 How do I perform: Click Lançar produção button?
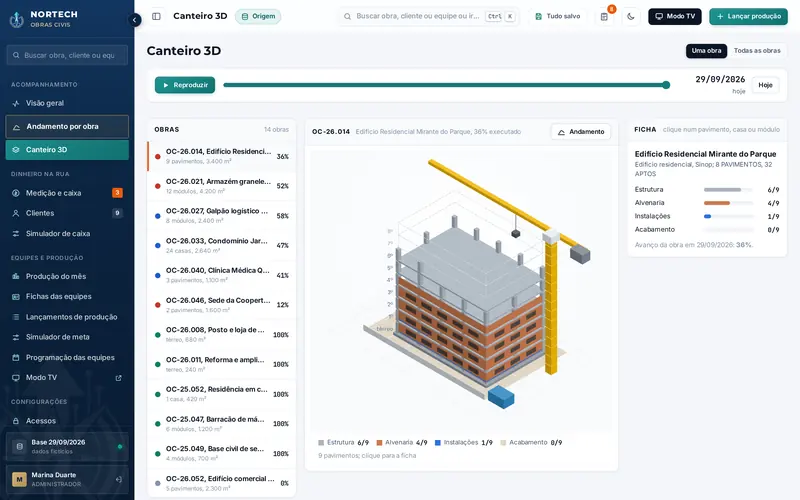(x=748, y=16)
